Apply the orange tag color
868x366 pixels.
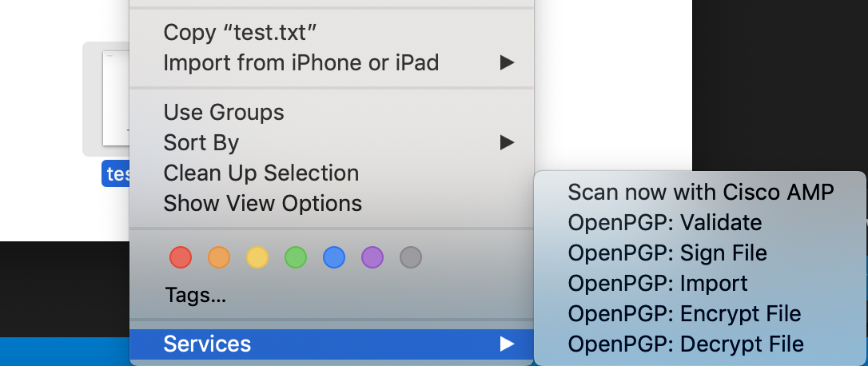point(219,257)
